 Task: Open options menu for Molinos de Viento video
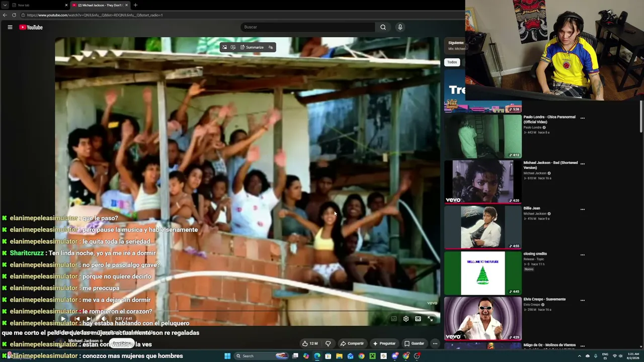(583, 346)
